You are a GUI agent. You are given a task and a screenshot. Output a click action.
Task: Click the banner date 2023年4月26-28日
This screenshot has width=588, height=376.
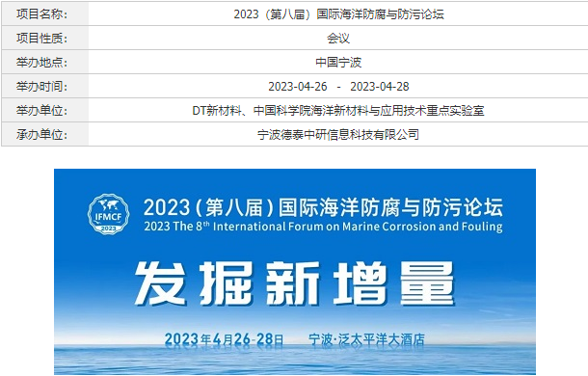225,339
